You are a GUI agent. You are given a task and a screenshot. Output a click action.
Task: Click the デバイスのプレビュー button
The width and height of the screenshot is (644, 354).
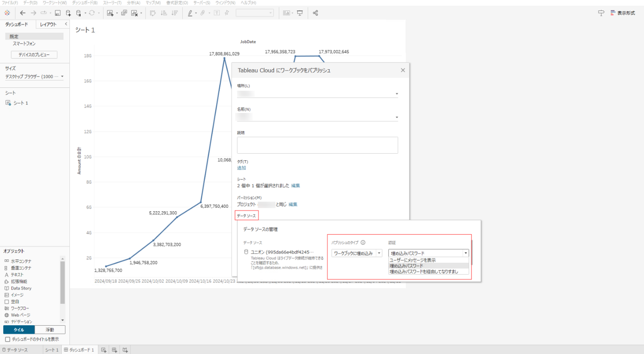click(34, 54)
